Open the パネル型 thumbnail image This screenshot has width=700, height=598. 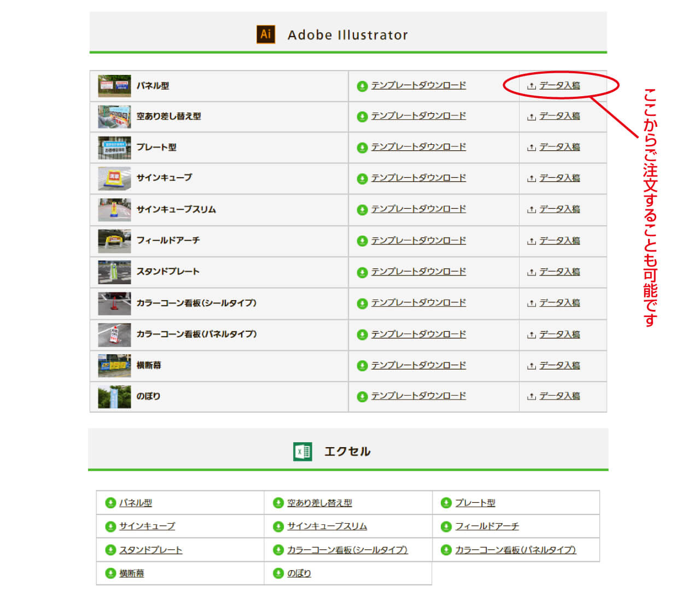pyautogui.click(x=114, y=86)
